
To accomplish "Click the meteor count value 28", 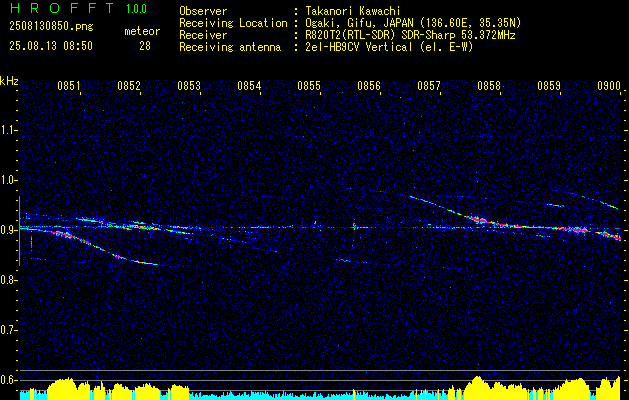I will [145, 46].
